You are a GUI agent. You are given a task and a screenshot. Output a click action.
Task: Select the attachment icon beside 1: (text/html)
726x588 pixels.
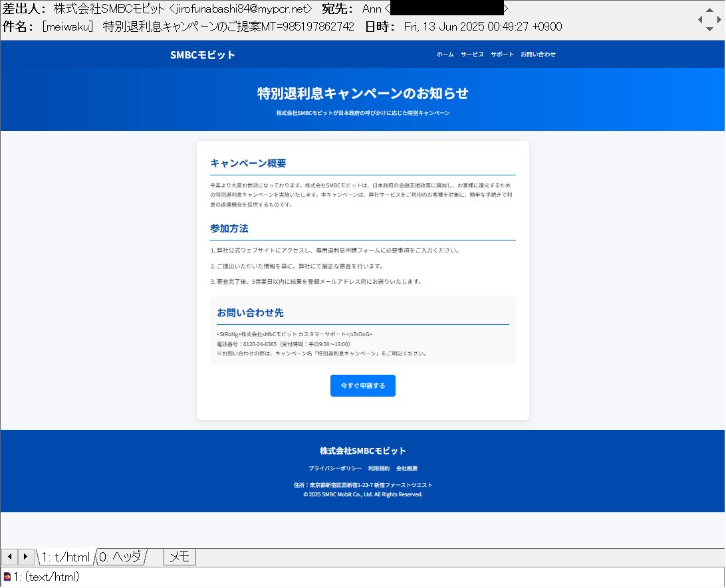coord(7,577)
